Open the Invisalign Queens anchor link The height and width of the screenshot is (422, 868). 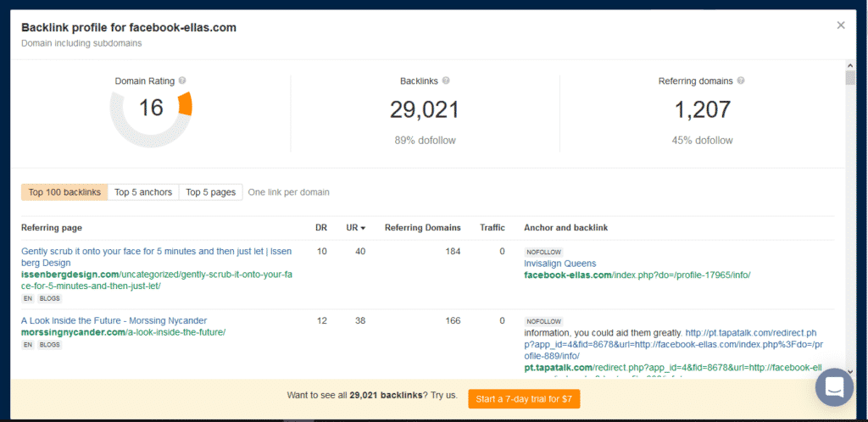[x=560, y=264]
